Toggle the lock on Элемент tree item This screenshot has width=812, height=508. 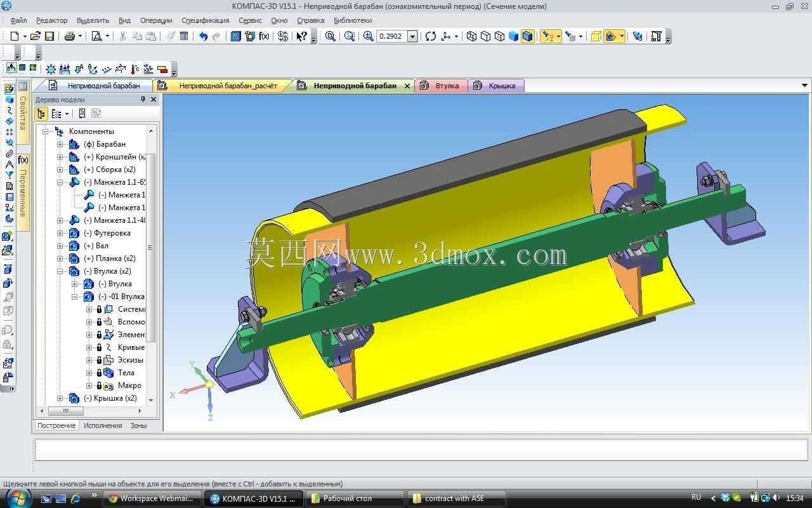99,335
